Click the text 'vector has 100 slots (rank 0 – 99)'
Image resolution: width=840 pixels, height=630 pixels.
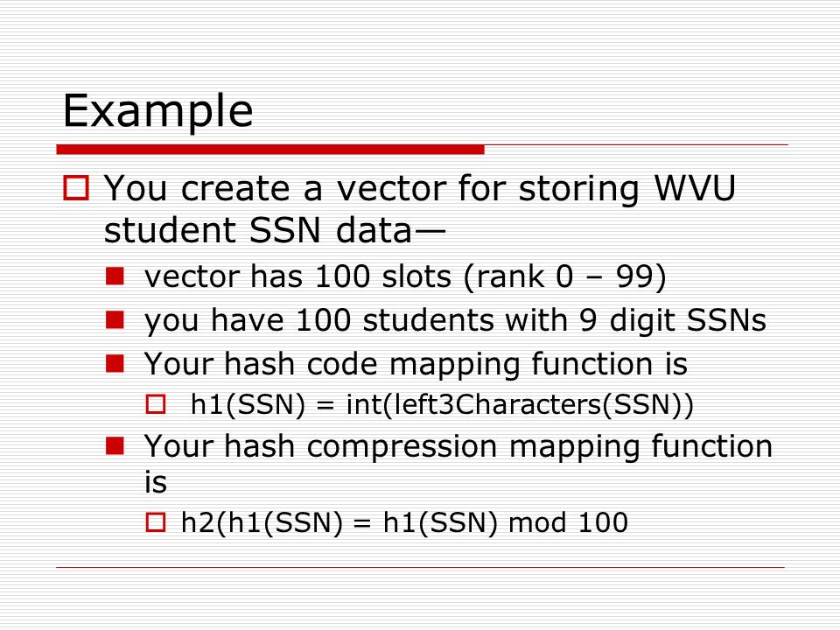[x=405, y=277]
